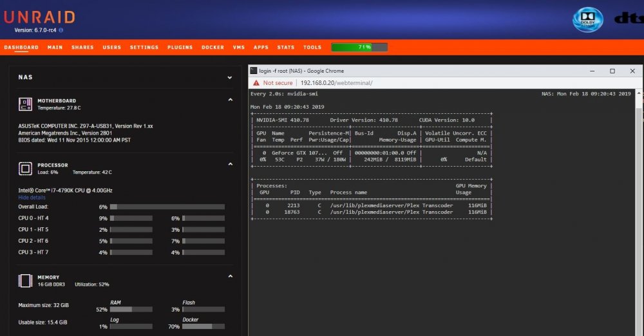
Task: Click the Processor chip icon
Action: (25, 169)
